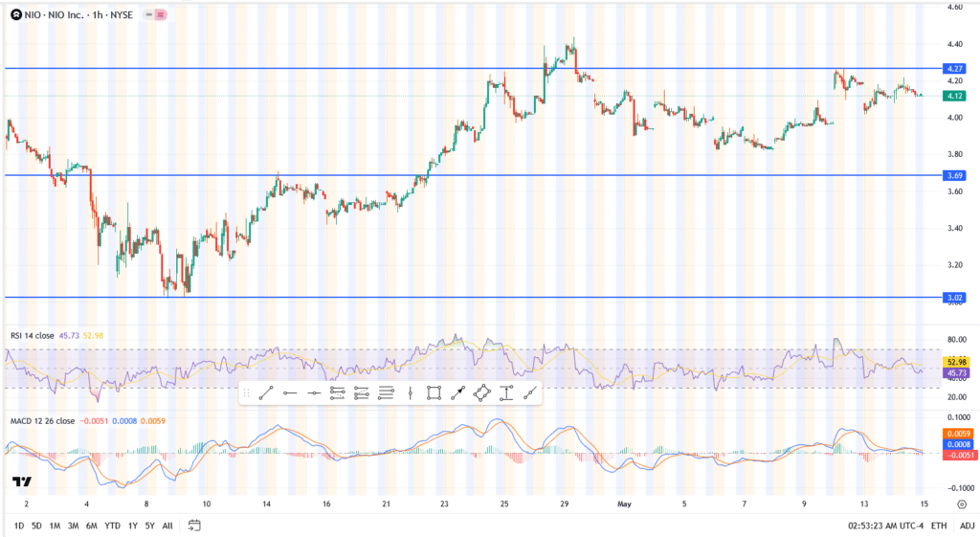The height and width of the screenshot is (537, 980).
Task: Open the Go to date calendar
Action: tap(194, 526)
